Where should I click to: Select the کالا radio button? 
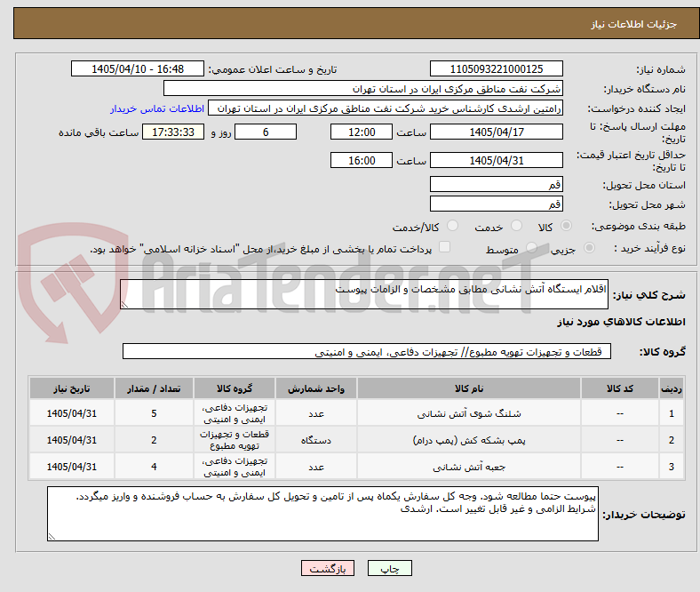pyautogui.click(x=566, y=226)
